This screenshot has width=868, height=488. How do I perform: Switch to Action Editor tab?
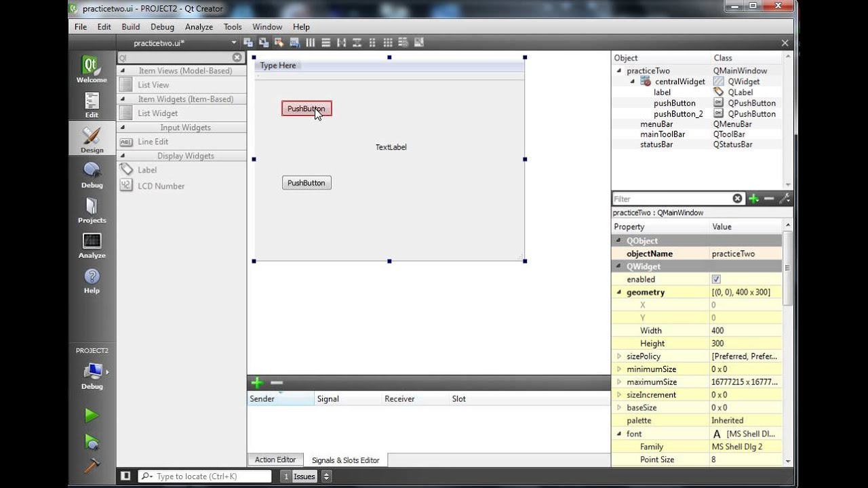click(275, 460)
